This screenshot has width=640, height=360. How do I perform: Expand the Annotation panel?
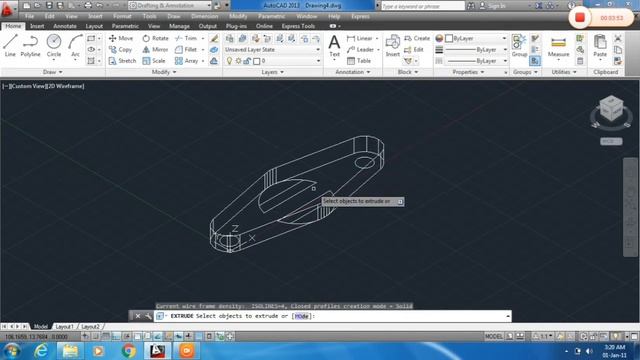(353, 72)
